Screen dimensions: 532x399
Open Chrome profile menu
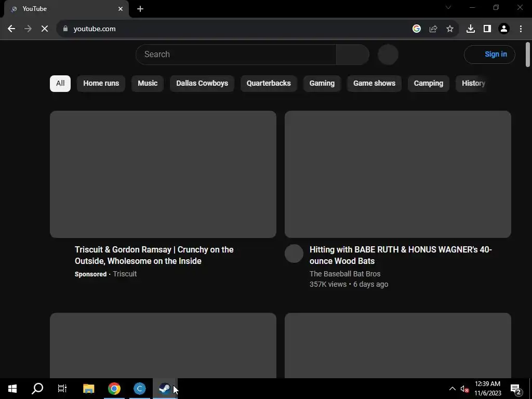(504, 29)
